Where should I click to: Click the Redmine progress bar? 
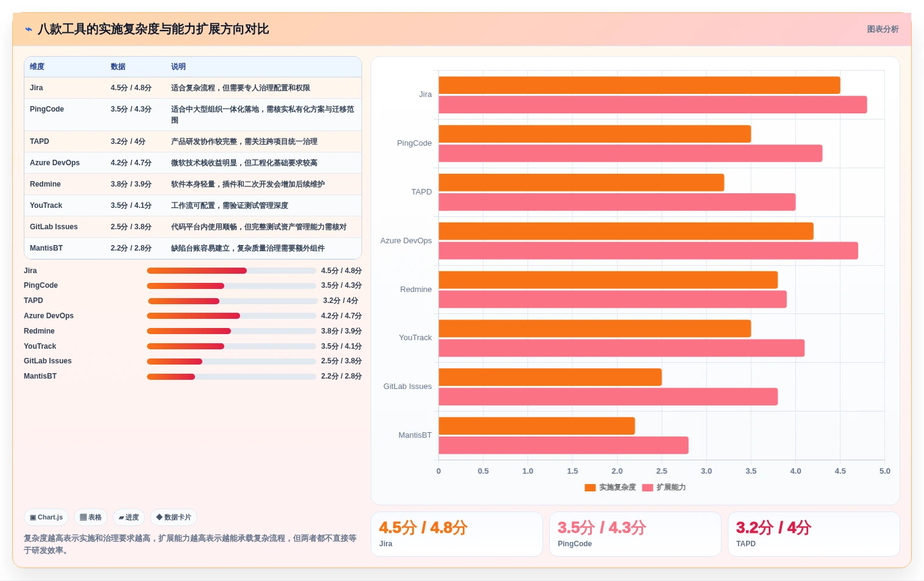[x=231, y=331]
